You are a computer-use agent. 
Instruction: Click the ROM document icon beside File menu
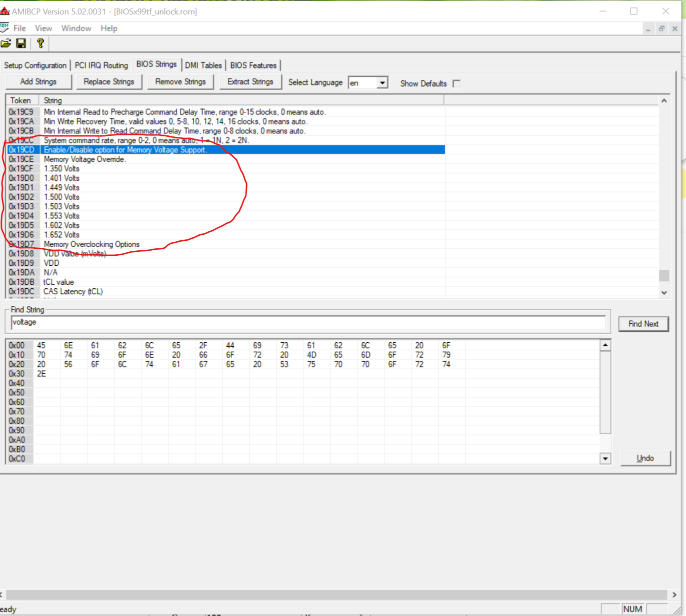(4, 28)
